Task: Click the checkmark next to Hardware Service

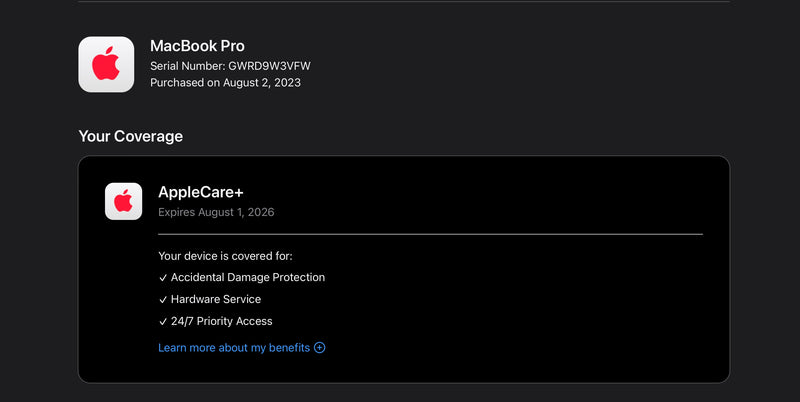Action: [163, 300]
